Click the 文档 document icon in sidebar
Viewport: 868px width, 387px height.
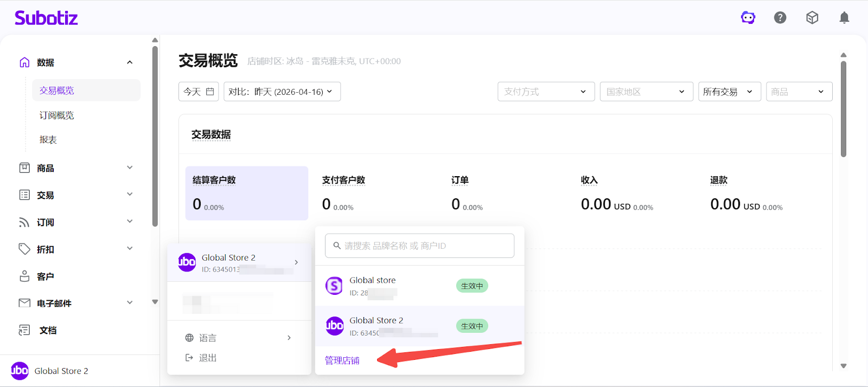point(24,330)
